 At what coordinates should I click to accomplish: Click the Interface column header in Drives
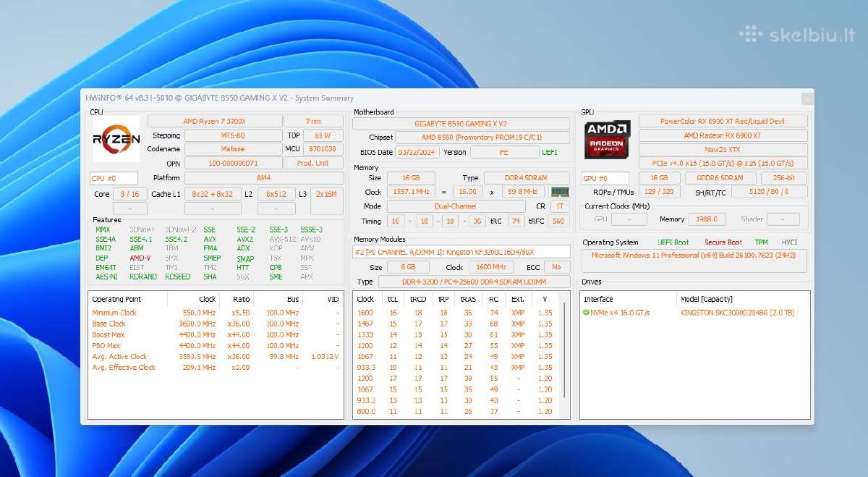pyautogui.click(x=598, y=299)
